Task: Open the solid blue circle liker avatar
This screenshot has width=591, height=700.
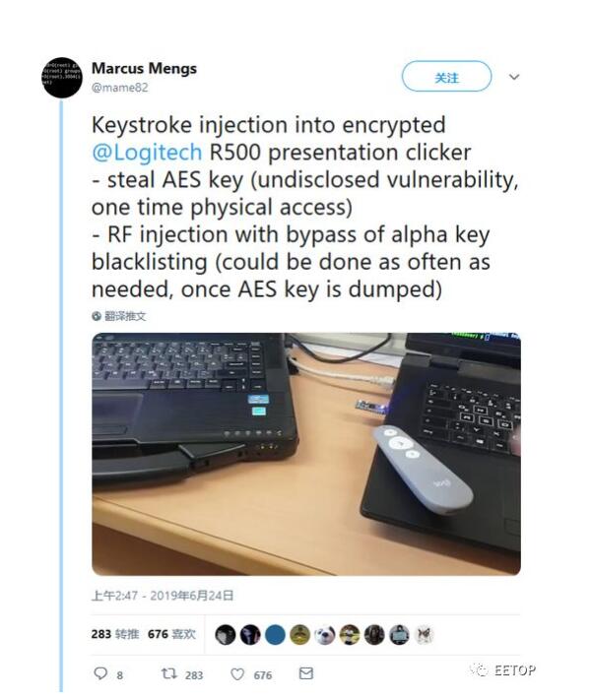Action: pos(275,634)
